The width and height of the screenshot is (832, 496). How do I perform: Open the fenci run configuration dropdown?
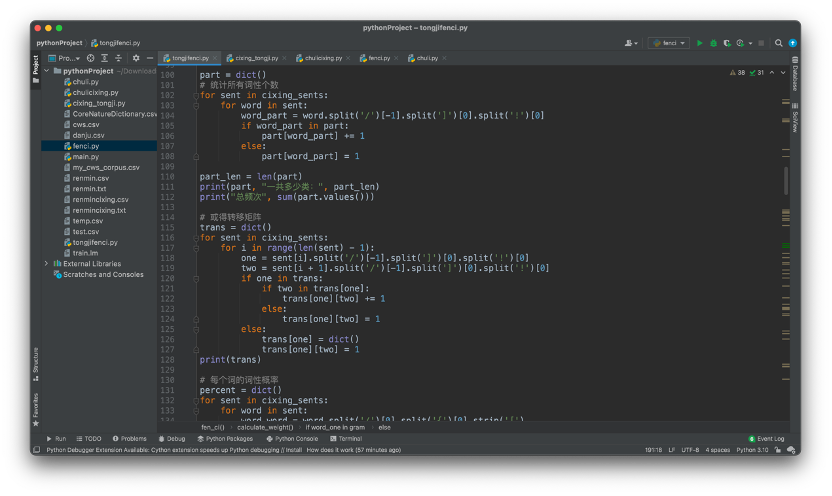click(669, 43)
